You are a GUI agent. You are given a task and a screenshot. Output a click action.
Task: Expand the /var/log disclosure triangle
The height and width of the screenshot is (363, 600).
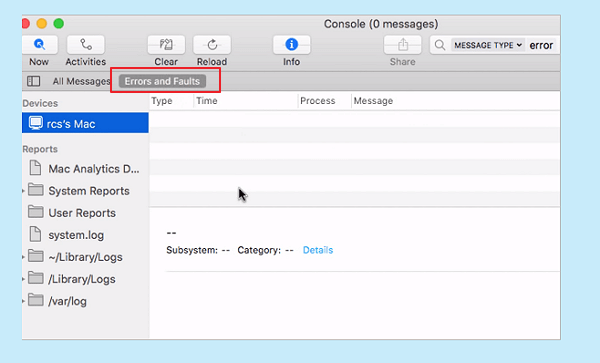click(x=23, y=301)
